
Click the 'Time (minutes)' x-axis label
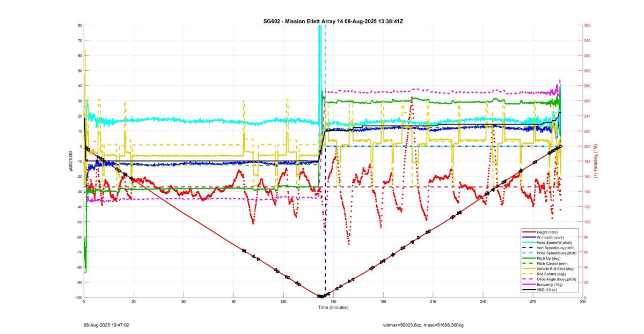(x=333, y=308)
